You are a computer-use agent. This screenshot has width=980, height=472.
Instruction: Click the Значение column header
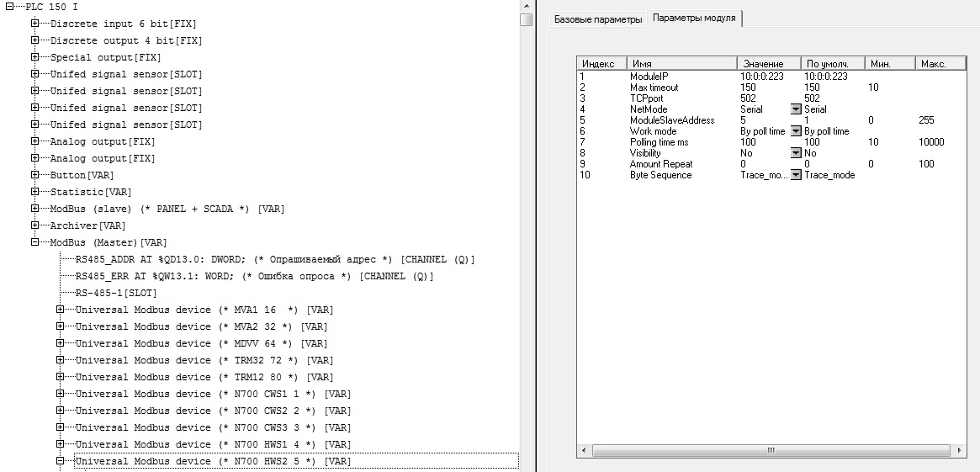[770, 64]
